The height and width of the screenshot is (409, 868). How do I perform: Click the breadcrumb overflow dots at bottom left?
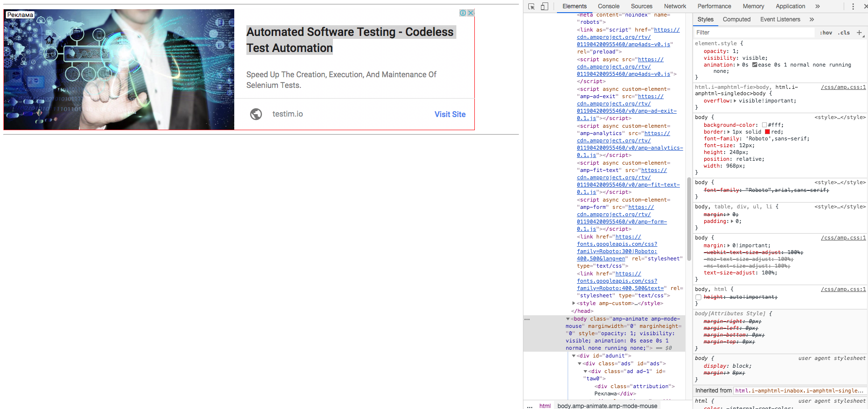pos(530,406)
